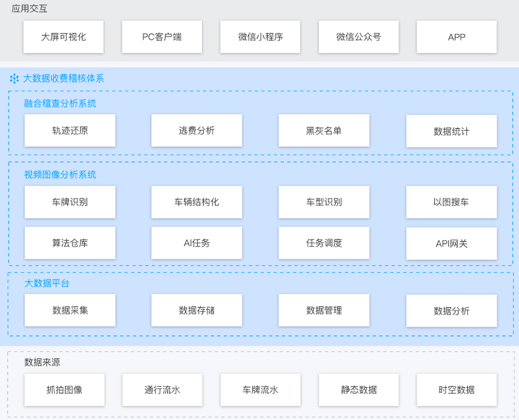This screenshot has width=519, height=420.
Task: Select the 融合稽查分析系统 heading
Action: (x=60, y=103)
